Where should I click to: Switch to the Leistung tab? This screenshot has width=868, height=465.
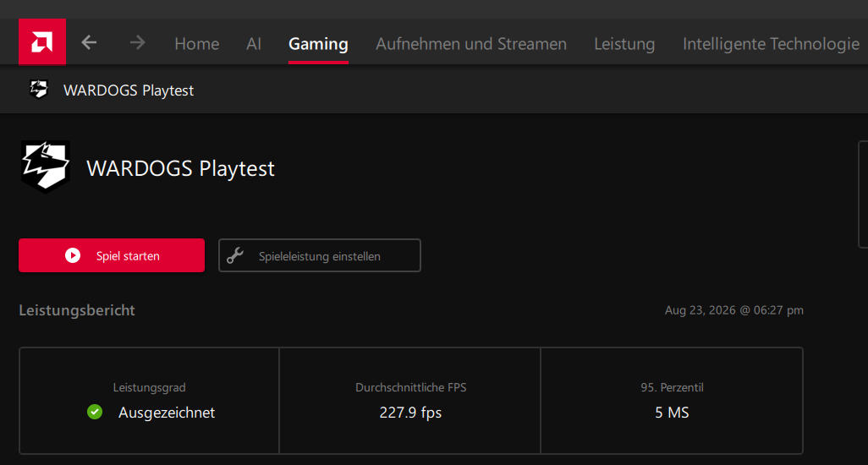pyautogui.click(x=624, y=44)
